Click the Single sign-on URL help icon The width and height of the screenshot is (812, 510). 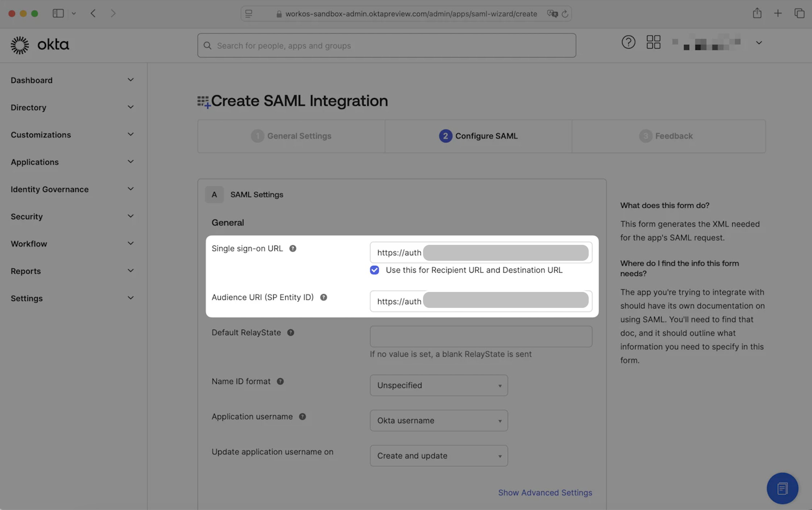point(293,248)
